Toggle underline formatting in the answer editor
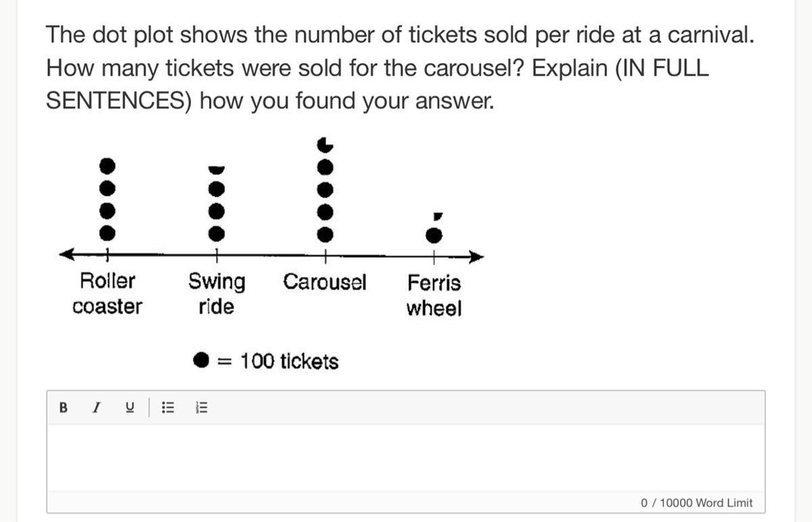812x522 pixels. [129, 408]
